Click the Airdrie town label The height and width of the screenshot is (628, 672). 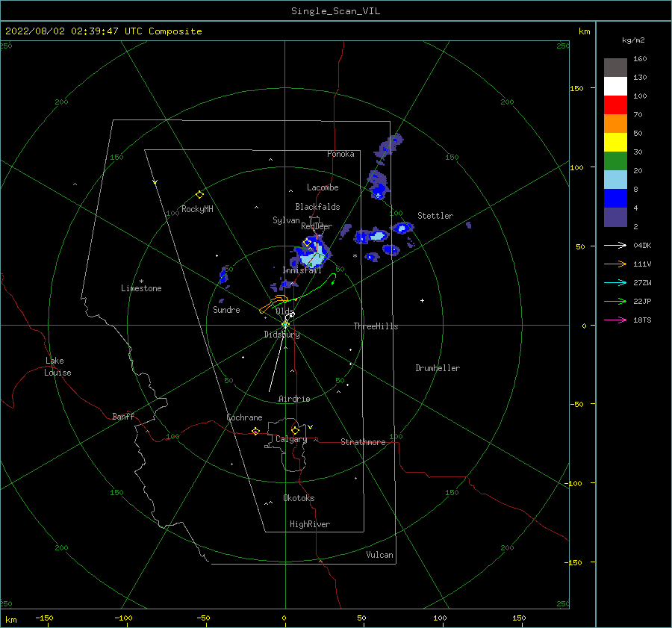click(x=294, y=399)
